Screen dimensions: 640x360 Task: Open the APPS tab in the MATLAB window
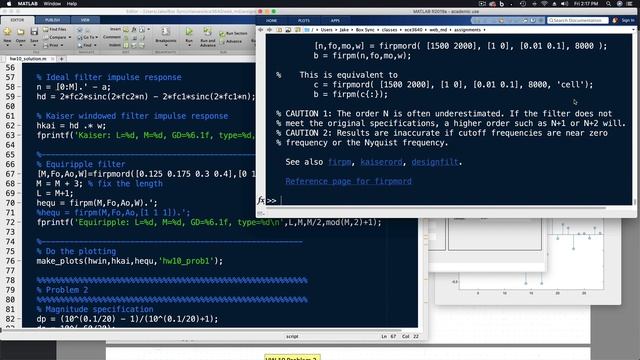click(x=335, y=20)
